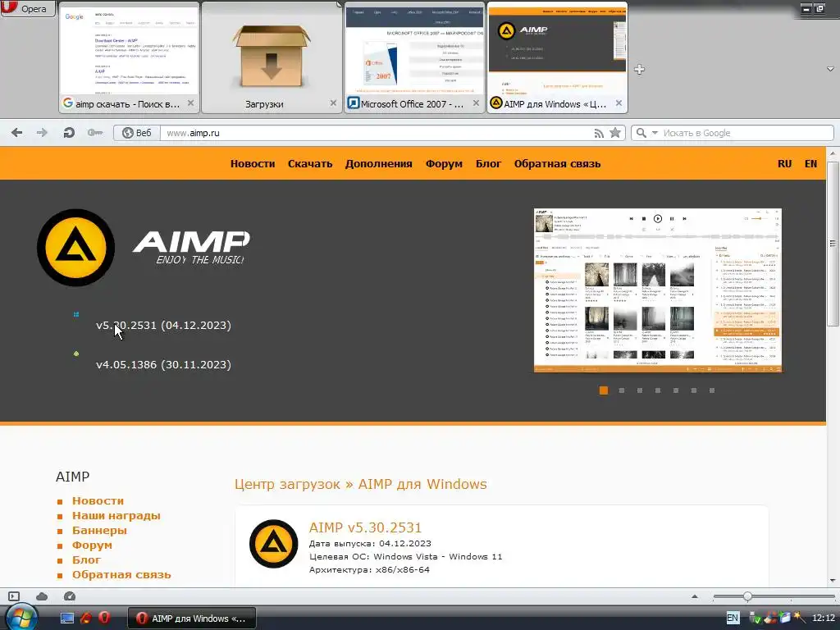Focus the address bar showing www.aimp.ru
840x630 pixels.
375,133
